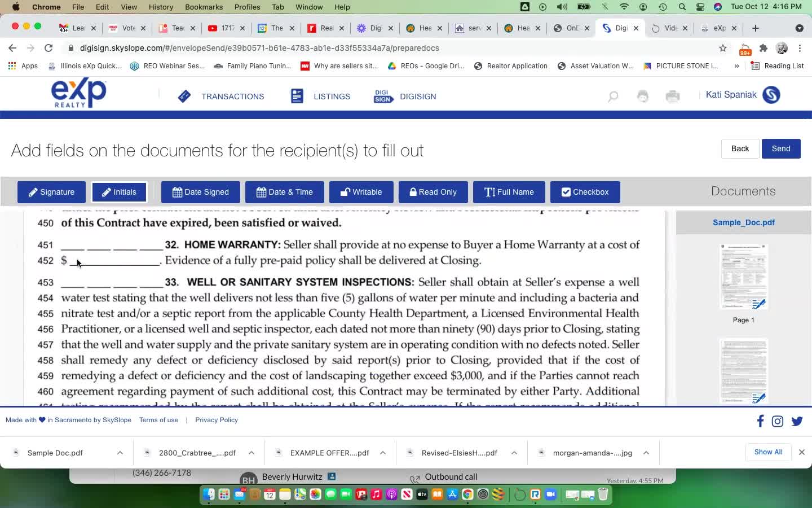The height and width of the screenshot is (508, 812).
Task: Open Zoom from the Dock
Action: click(x=550, y=494)
